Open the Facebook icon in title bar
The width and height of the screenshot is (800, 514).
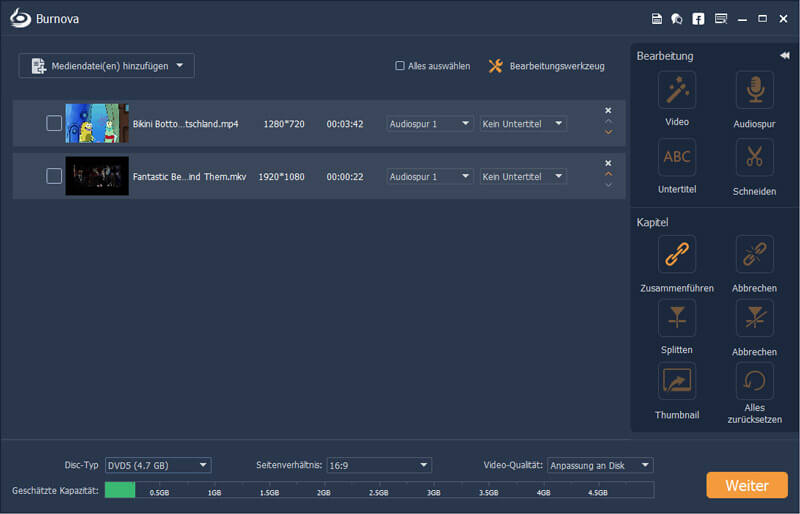698,19
